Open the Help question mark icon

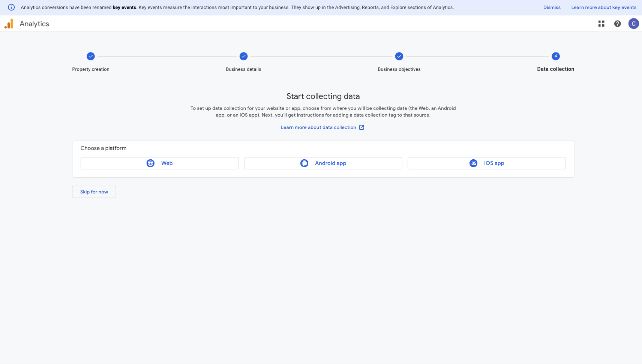pyautogui.click(x=617, y=24)
